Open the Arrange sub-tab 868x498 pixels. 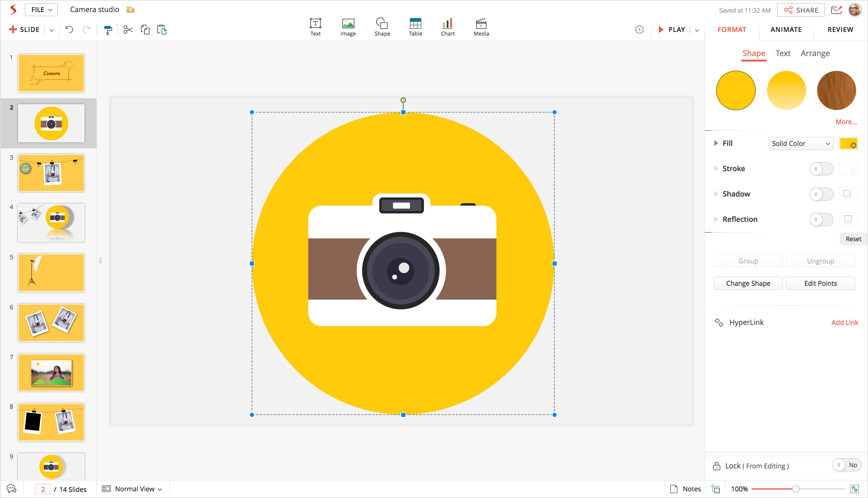click(x=815, y=53)
